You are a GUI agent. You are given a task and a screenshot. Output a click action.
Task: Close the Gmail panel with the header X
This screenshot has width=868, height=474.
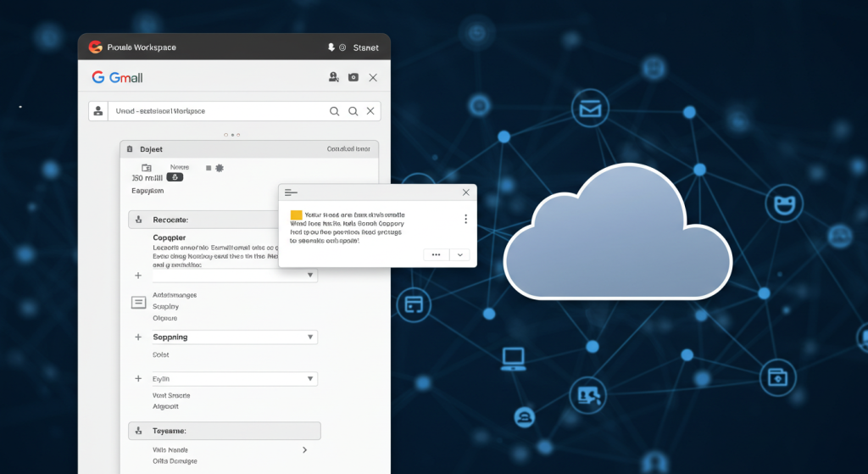click(373, 77)
